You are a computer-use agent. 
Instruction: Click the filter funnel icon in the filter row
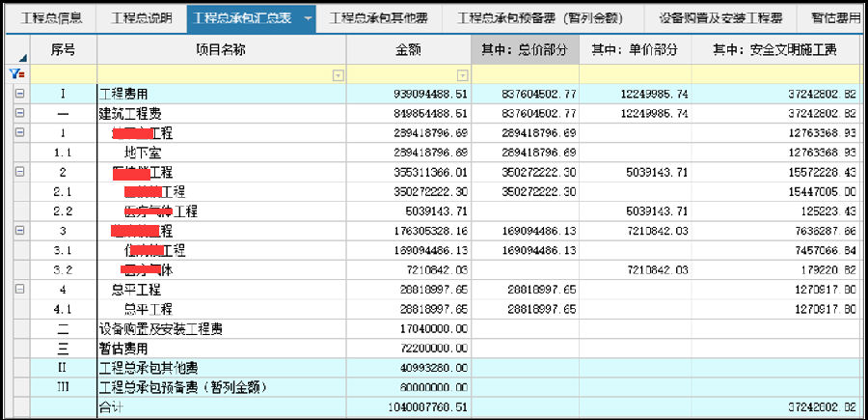pos(15,73)
